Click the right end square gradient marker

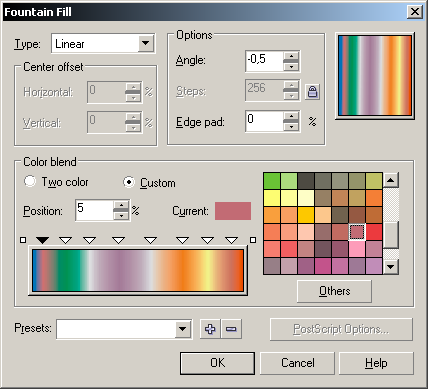[253, 240]
